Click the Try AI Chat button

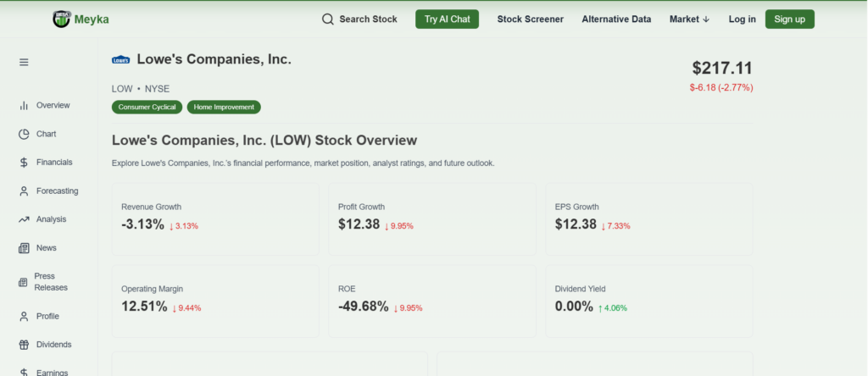tap(448, 19)
